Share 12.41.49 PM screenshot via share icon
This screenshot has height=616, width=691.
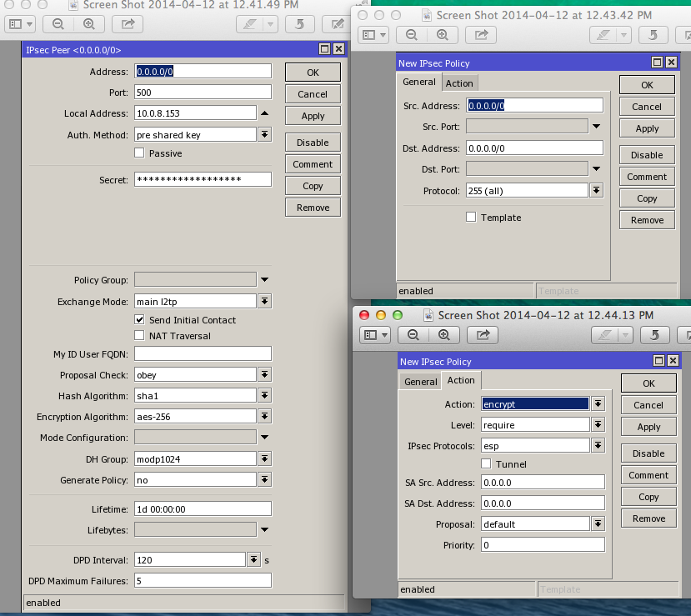tap(128, 24)
